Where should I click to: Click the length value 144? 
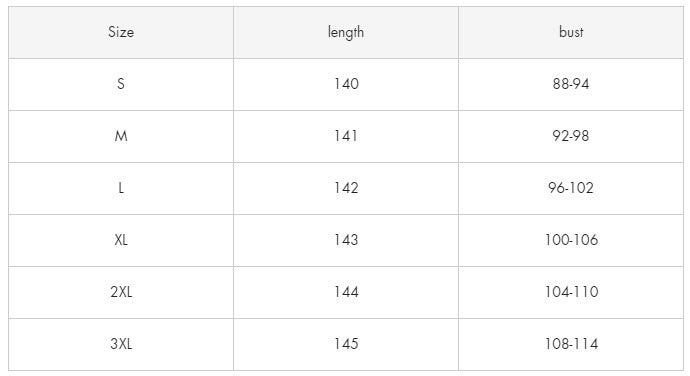pos(346,292)
